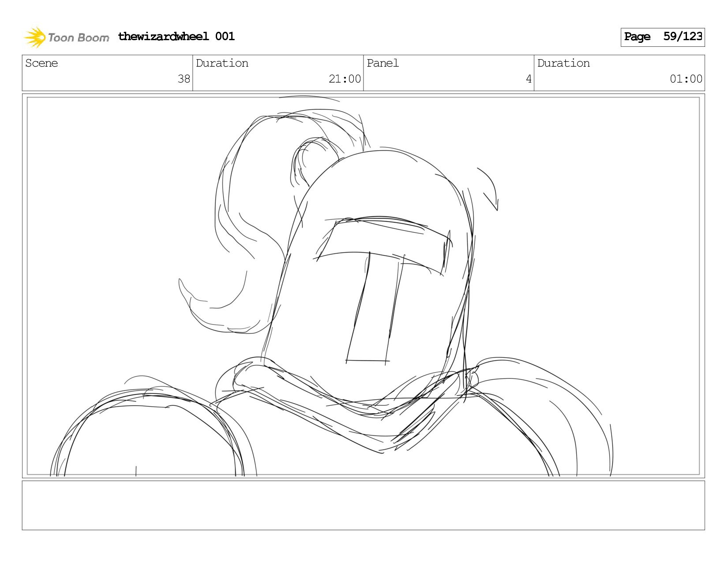Click the 'Panel' header label

point(383,63)
